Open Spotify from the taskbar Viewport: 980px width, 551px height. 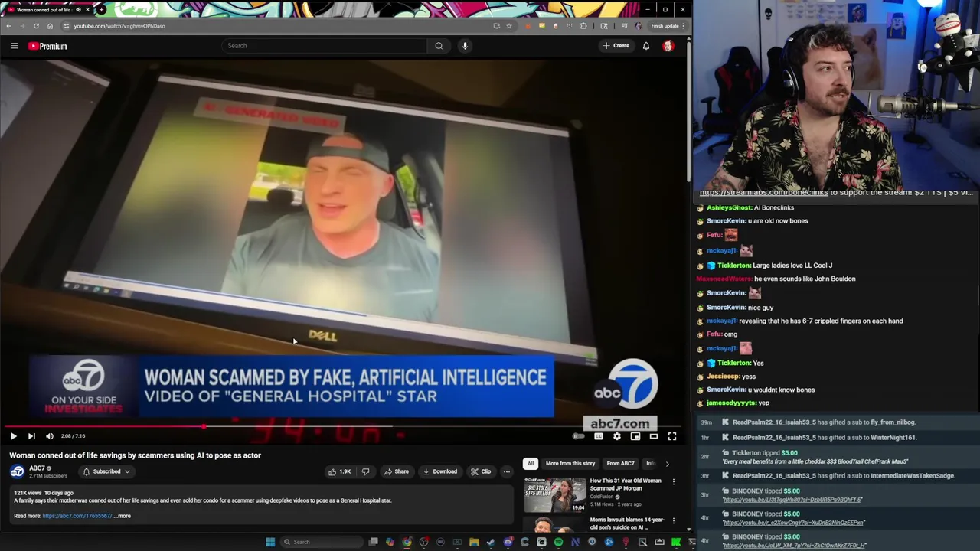558,542
